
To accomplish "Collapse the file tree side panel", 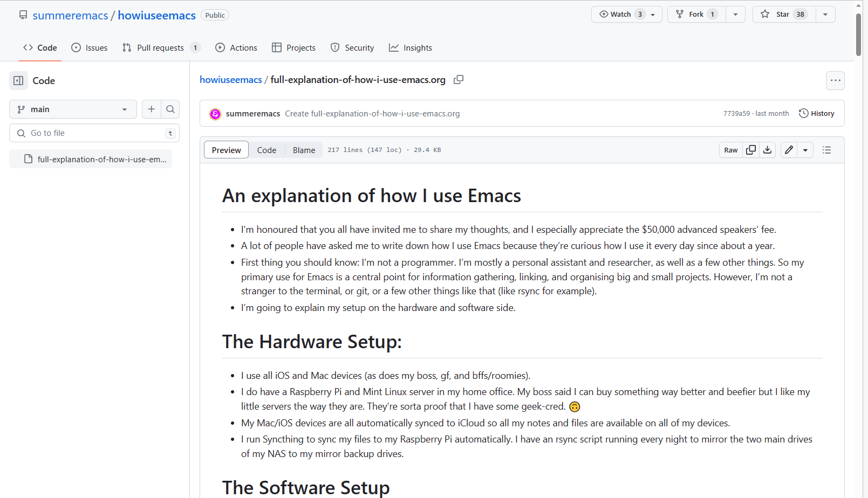I will point(18,81).
